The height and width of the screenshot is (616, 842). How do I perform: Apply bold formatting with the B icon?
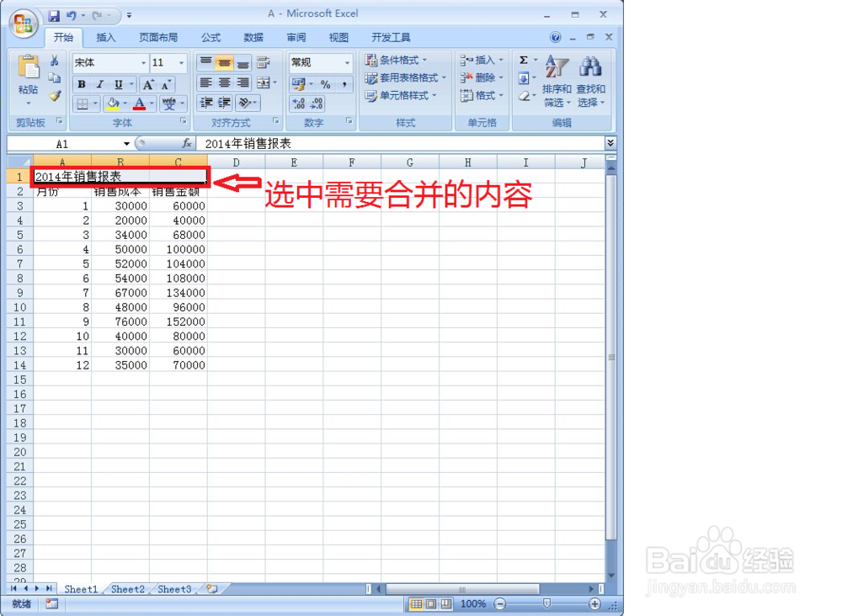pos(81,83)
